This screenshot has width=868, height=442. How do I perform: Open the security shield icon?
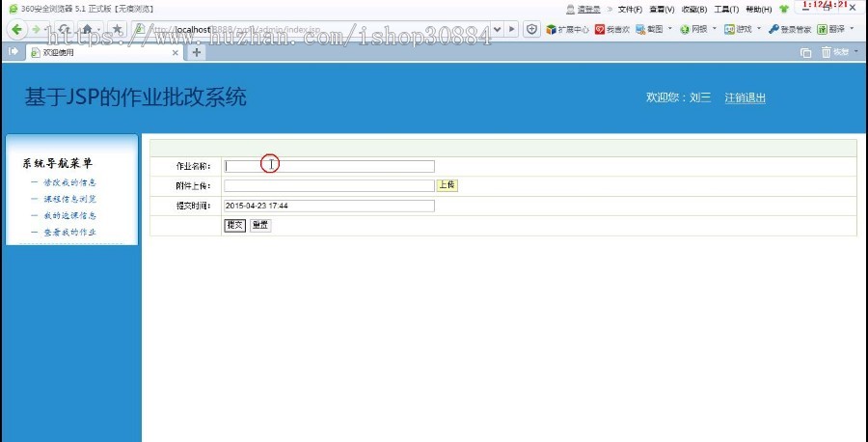(x=532, y=29)
